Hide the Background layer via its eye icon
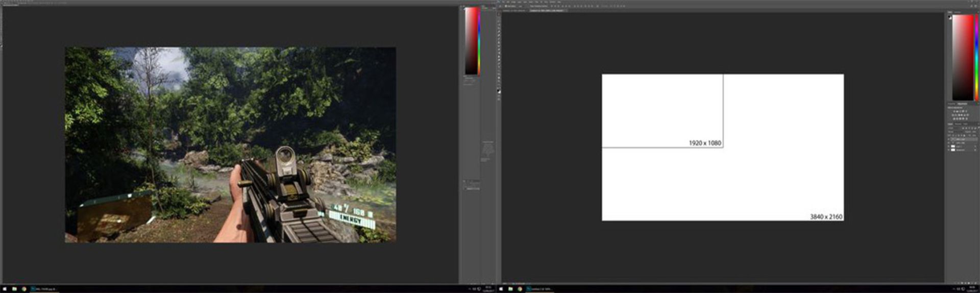Image resolution: width=980 pixels, height=293 pixels. pos(948,150)
